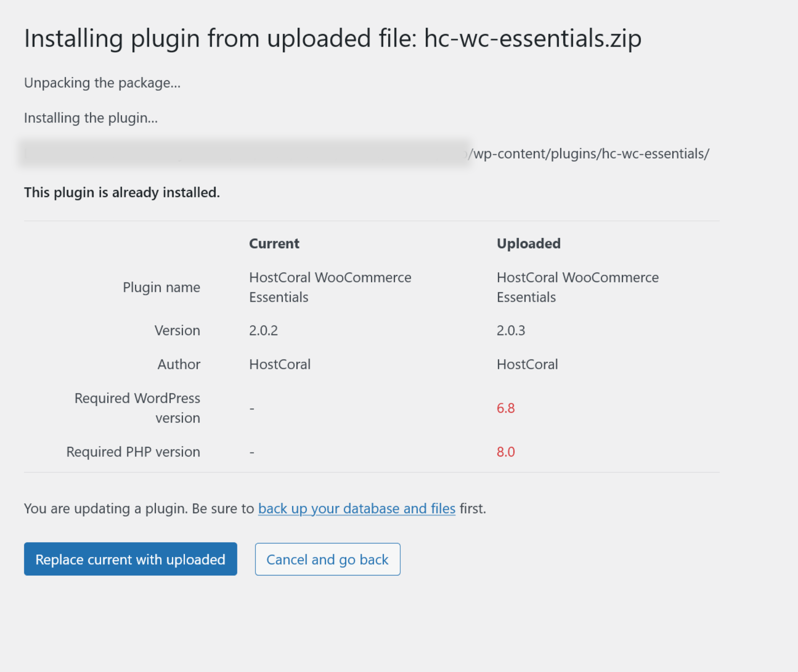This screenshot has height=672, width=798.
Task: Select the Required PHP version row label
Action: point(133,452)
